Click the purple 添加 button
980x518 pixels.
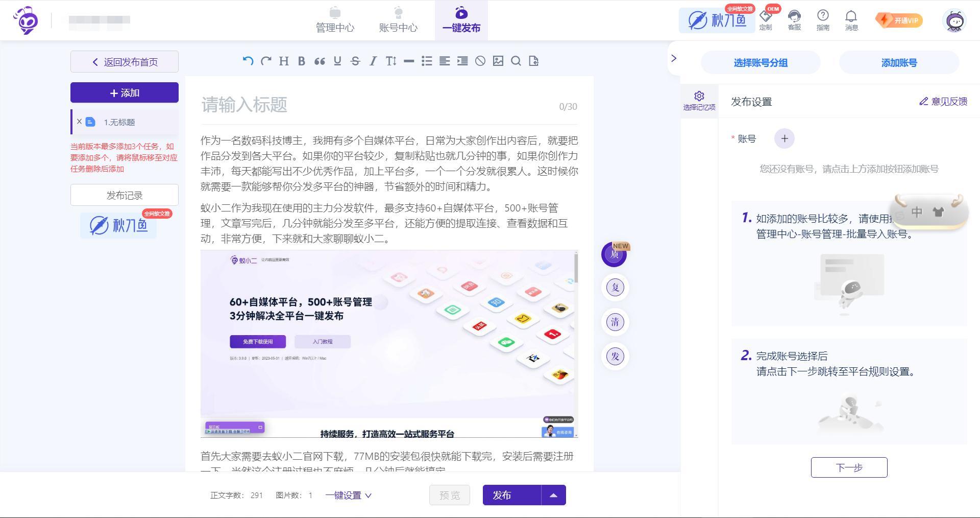(x=125, y=92)
